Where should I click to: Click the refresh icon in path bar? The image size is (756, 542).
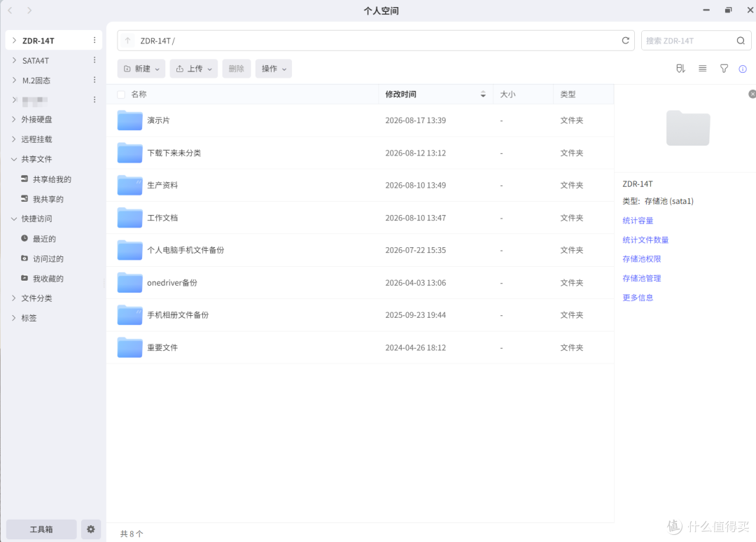point(625,41)
